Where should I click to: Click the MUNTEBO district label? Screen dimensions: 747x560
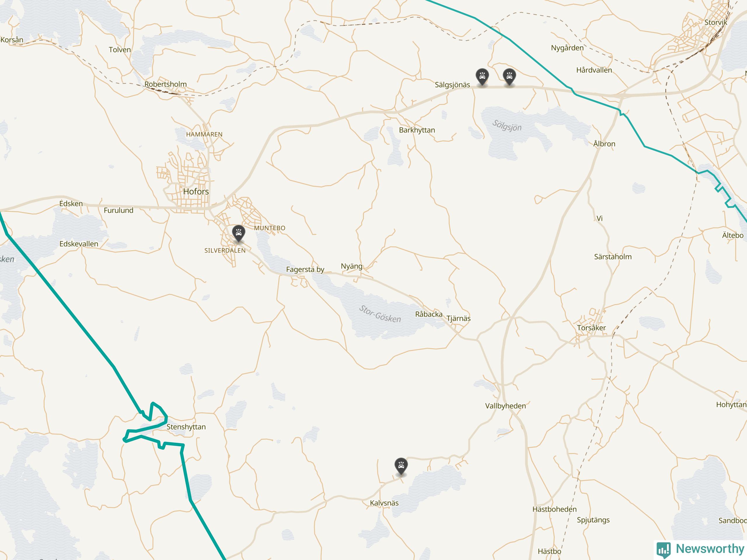(x=270, y=228)
